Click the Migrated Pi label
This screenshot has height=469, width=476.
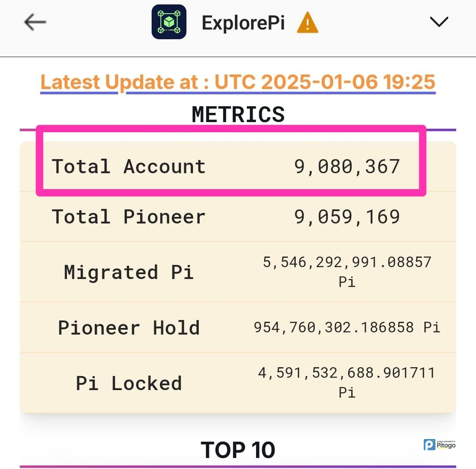(129, 272)
